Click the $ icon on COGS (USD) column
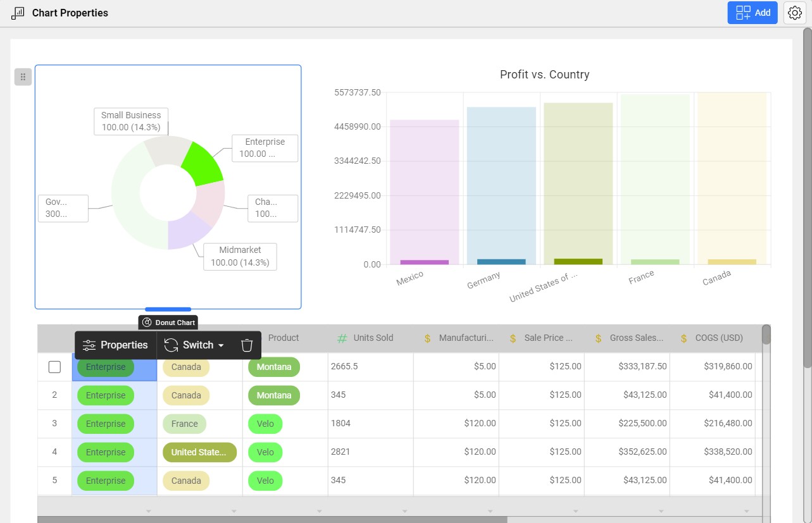Screen dimensions: 812x523 (x=683, y=337)
